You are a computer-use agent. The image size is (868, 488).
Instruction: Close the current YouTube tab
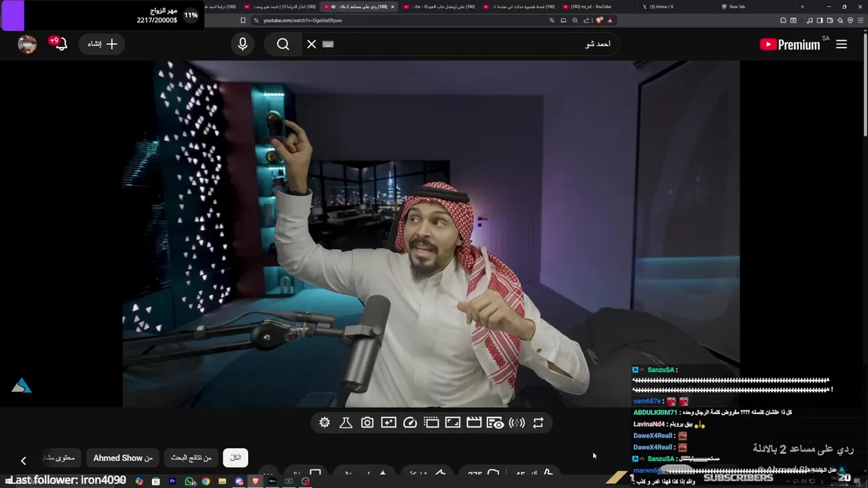(392, 7)
